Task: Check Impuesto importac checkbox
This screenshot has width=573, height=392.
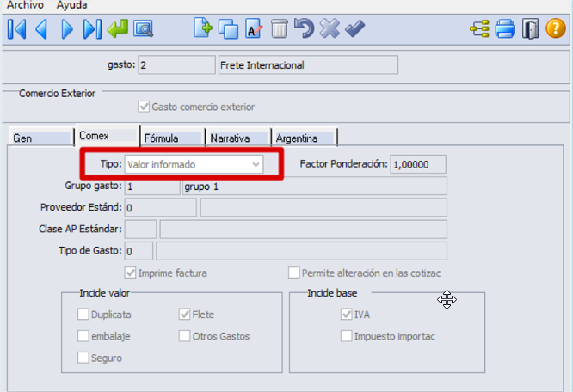Action: click(346, 336)
